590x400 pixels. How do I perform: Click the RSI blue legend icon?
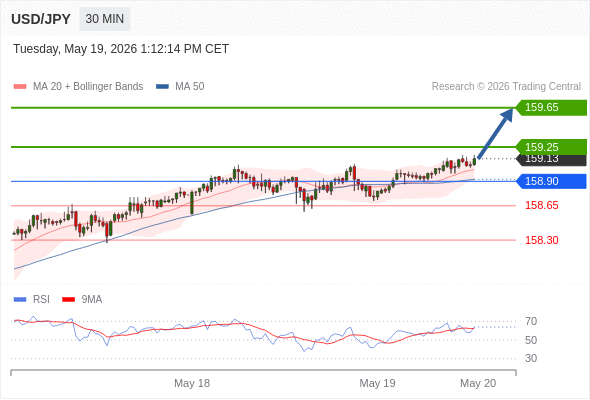[20, 300]
